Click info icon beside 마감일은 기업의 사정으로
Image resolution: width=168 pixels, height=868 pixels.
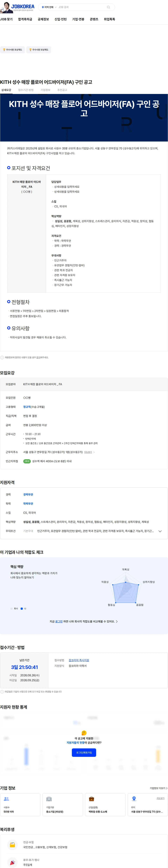pos(2,691)
